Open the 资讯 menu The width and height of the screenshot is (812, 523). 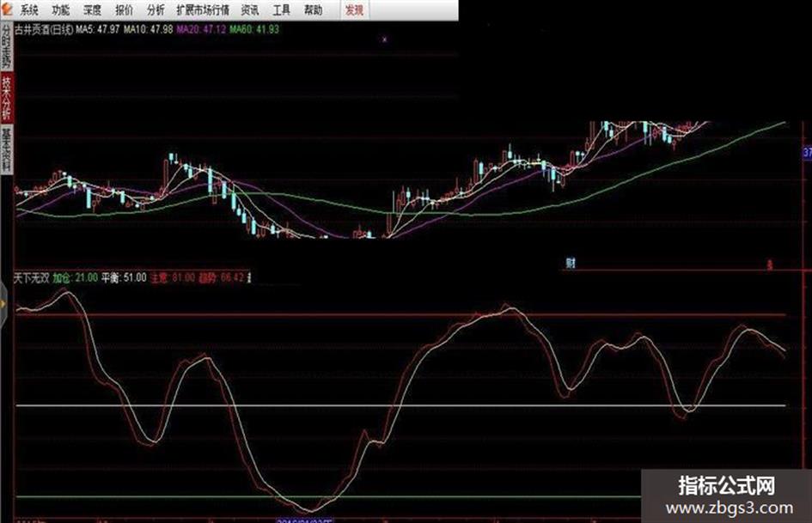coord(250,9)
